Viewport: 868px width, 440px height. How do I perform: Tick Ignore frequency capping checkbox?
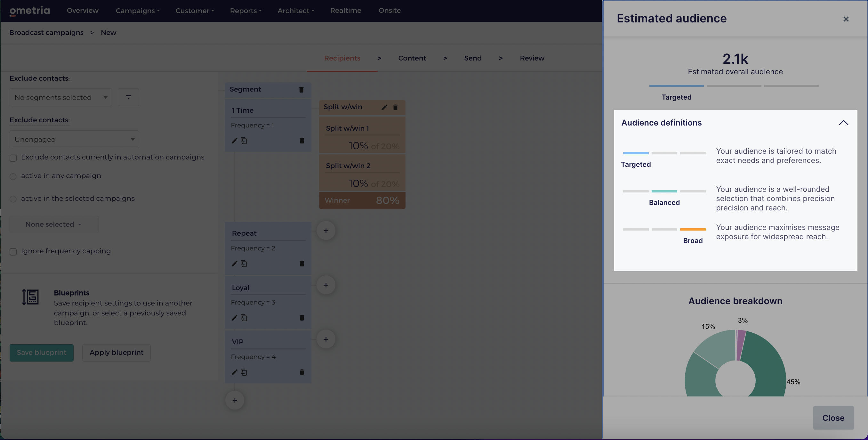(x=13, y=251)
